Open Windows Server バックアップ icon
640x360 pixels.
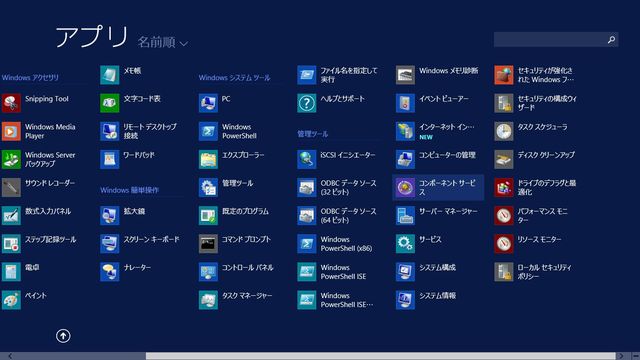tap(11, 159)
